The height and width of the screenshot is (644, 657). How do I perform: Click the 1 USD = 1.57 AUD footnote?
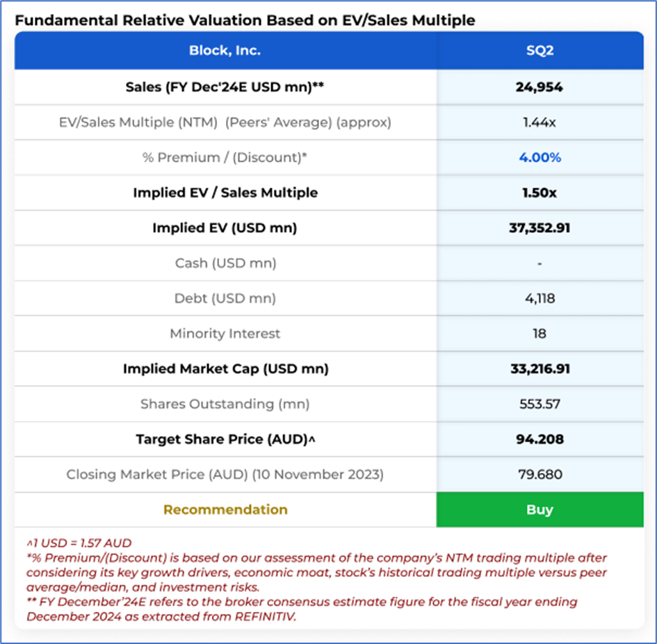tap(79, 543)
